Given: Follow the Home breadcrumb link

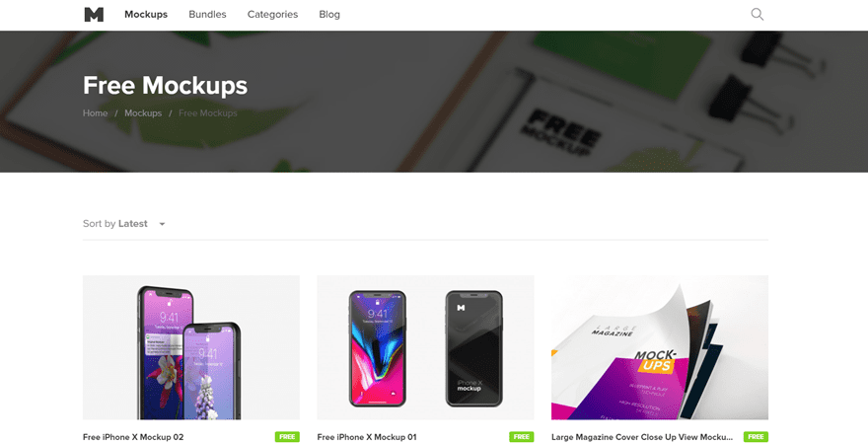Looking at the screenshot, I should [x=96, y=112].
